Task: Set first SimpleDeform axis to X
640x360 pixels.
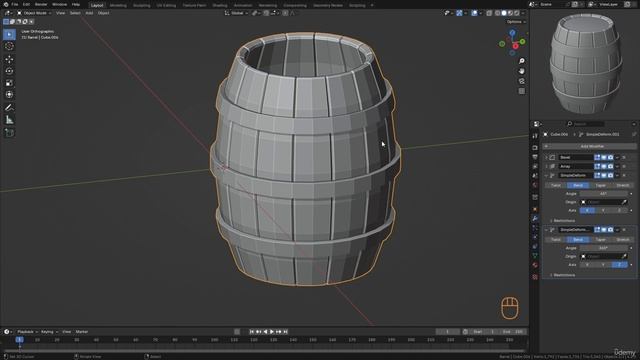Action: [587, 211]
